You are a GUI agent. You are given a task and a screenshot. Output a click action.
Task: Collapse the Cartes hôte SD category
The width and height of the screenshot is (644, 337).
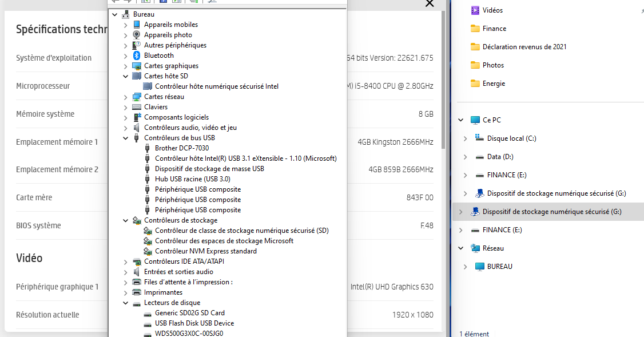[x=126, y=76]
